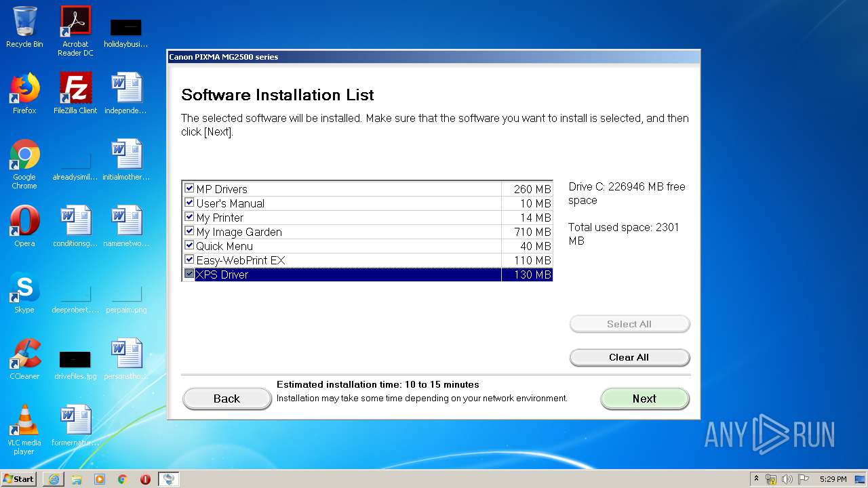
Task: Open the Start menu
Action: [19, 479]
